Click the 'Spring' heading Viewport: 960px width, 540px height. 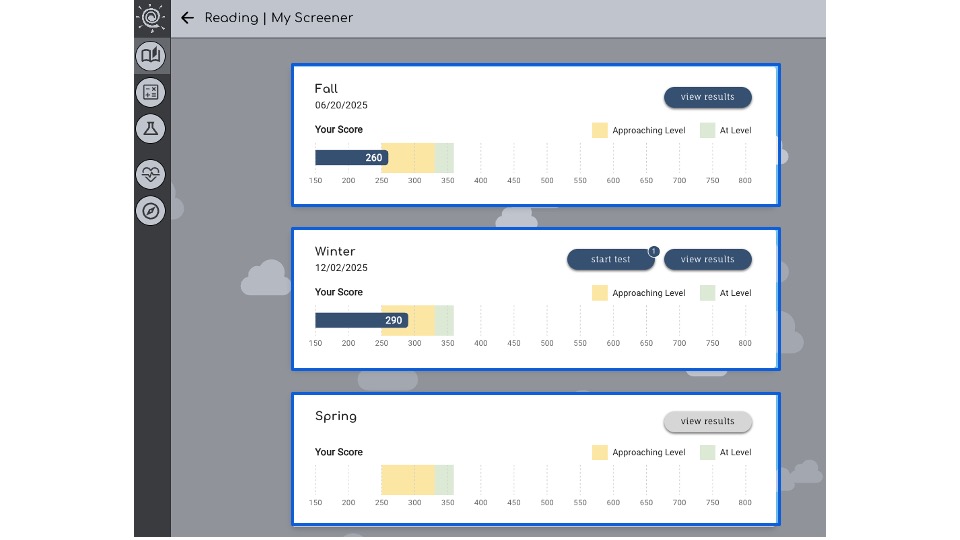(x=336, y=416)
